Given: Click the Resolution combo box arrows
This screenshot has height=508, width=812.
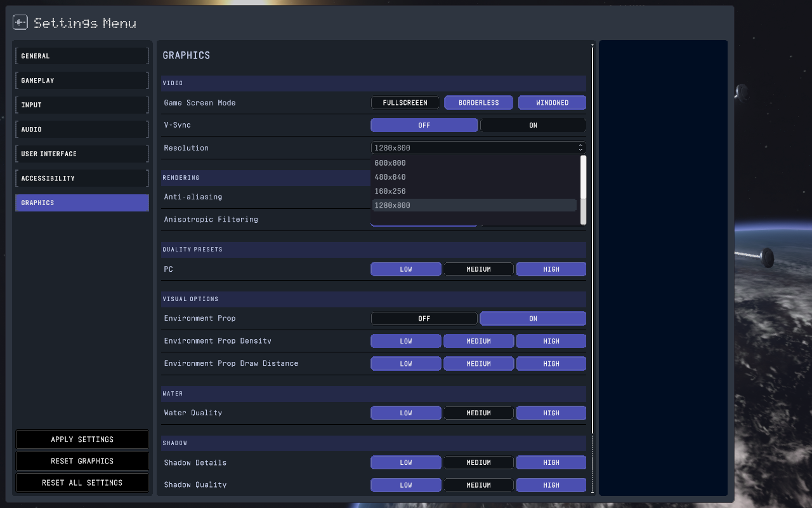Looking at the screenshot, I should tap(580, 148).
